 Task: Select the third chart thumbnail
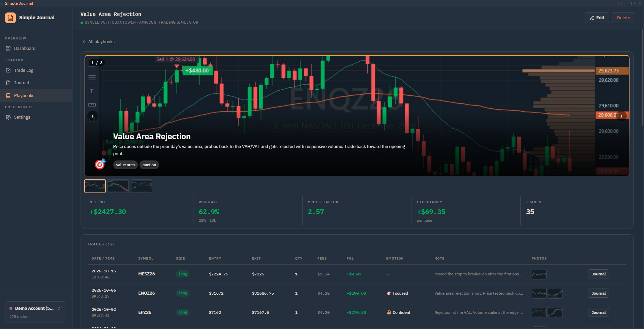142,186
